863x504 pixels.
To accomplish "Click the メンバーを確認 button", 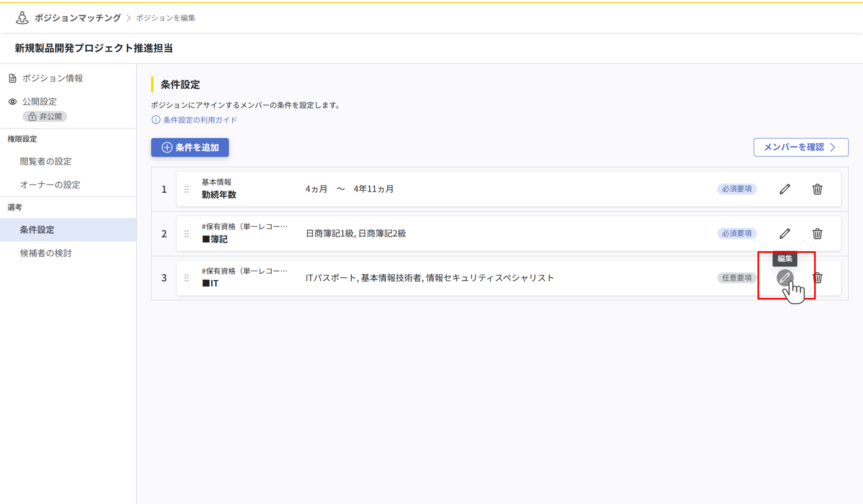I will pyautogui.click(x=801, y=147).
